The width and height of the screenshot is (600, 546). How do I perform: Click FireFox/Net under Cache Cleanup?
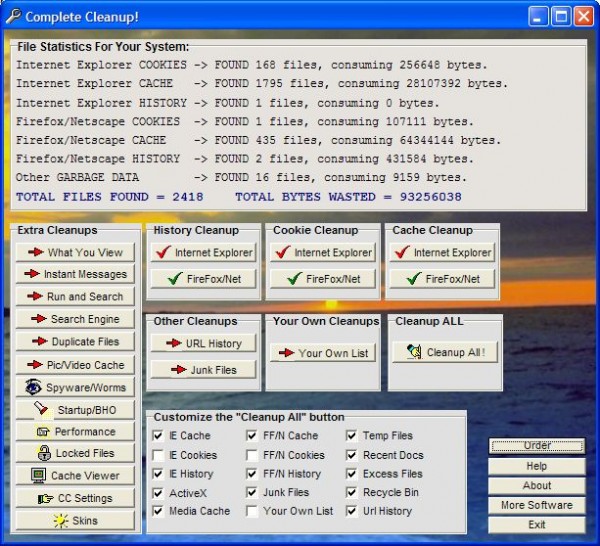click(442, 279)
